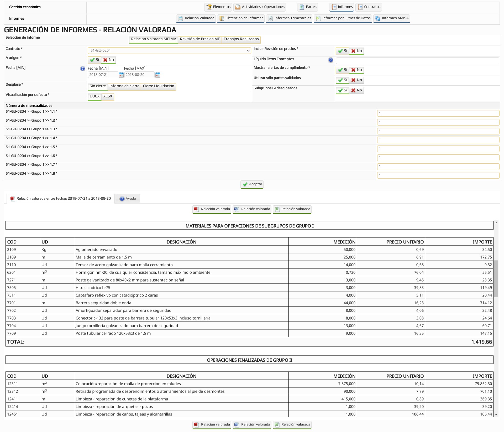Expand the Contrato 51-GU-0204 dropdown
The width and height of the screenshot is (504, 432).
point(169,50)
